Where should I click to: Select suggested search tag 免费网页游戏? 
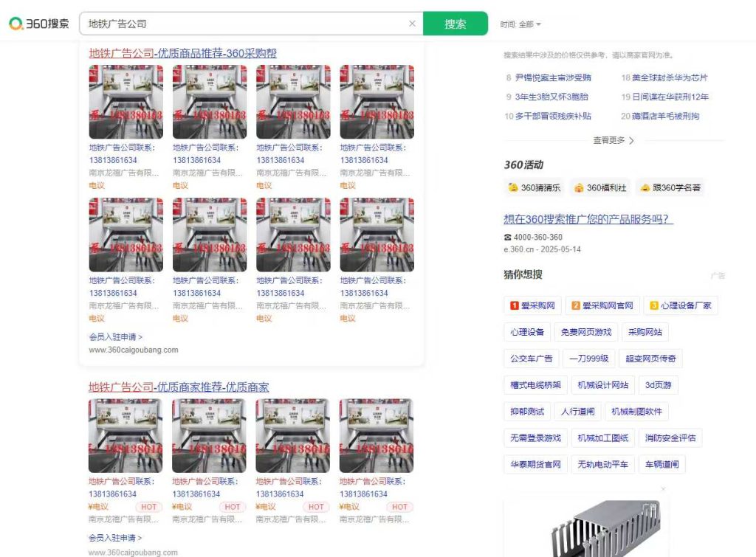click(585, 332)
